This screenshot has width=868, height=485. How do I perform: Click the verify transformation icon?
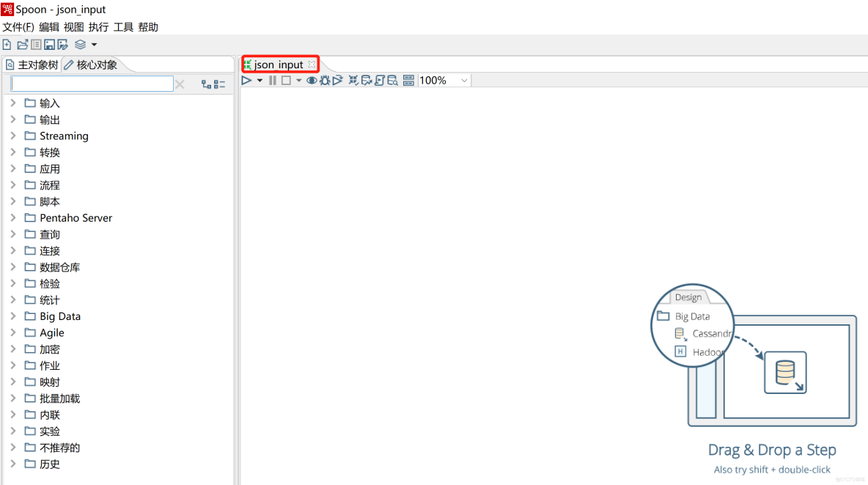coord(353,81)
